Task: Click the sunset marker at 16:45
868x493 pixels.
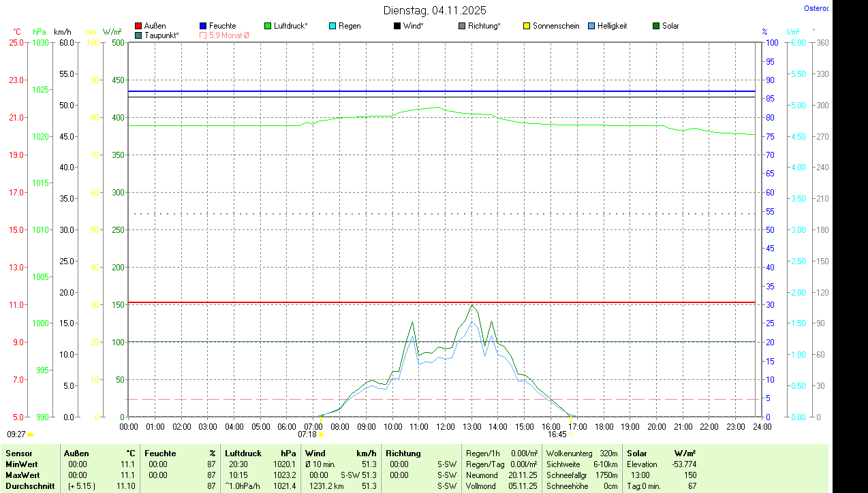Action: tap(571, 434)
